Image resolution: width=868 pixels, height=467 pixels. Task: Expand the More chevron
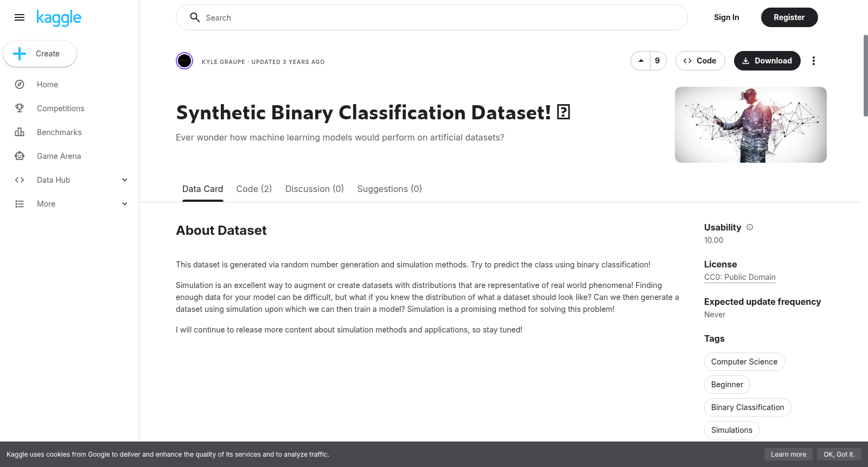click(125, 204)
